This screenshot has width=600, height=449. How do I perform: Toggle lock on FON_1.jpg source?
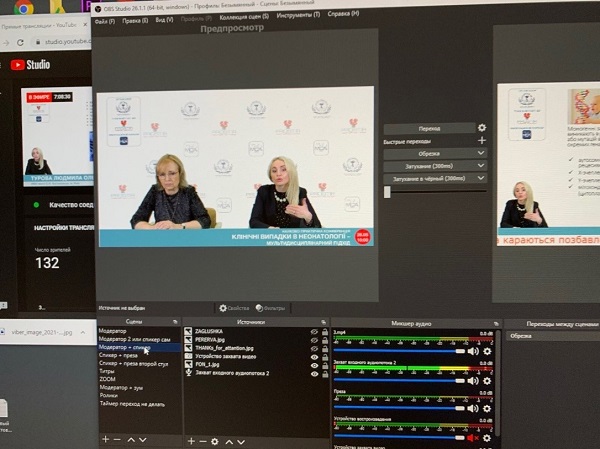point(324,365)
